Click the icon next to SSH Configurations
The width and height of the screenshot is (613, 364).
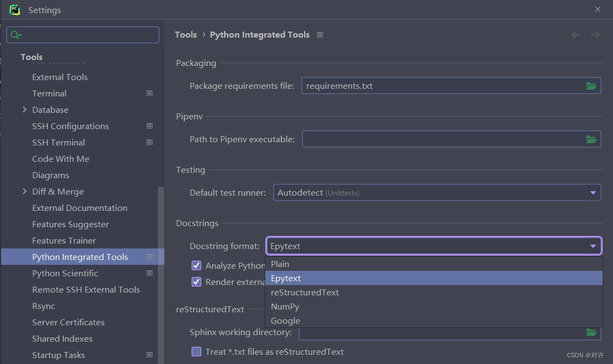[x=150, y=126]
